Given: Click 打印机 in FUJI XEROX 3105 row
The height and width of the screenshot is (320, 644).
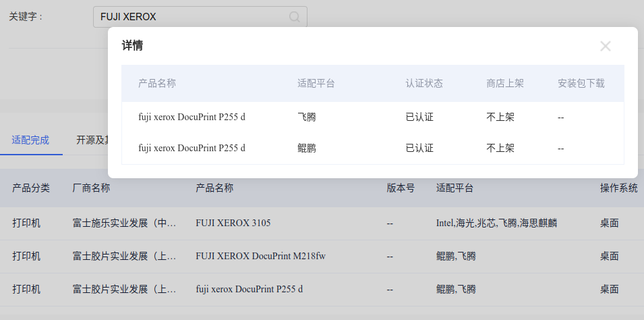Looking at the screenshot, I should pyautogui.click(x=26, y=223).
